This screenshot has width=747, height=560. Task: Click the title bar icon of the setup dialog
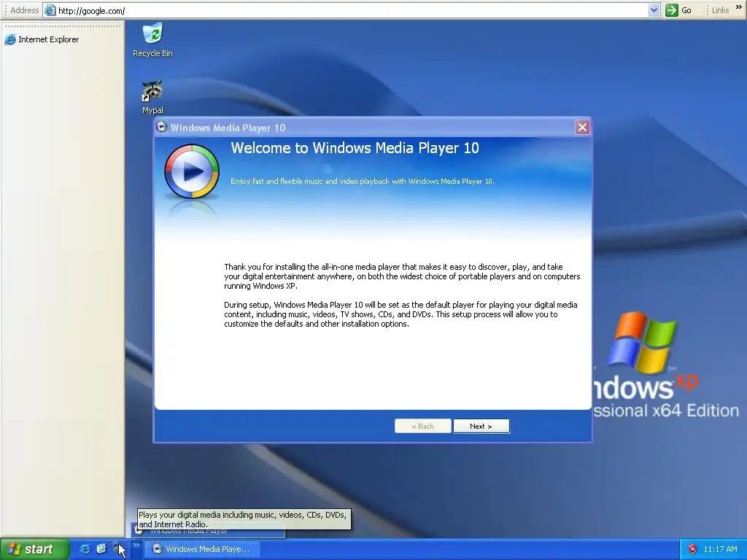click(162, 127)
